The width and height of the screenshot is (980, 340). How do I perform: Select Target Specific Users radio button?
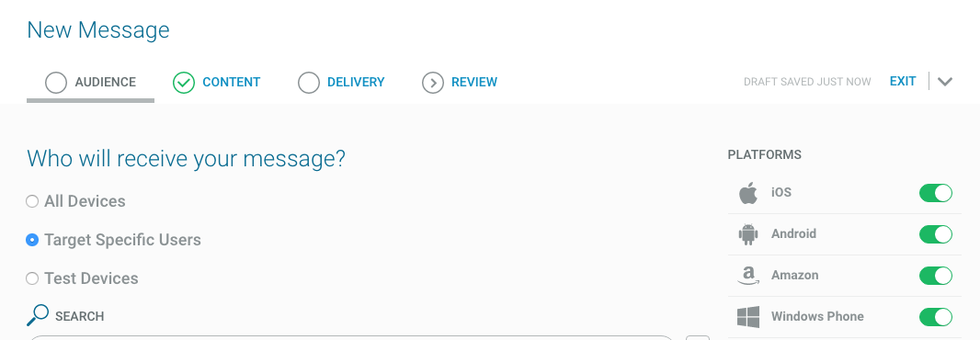[x=32, y=240]
